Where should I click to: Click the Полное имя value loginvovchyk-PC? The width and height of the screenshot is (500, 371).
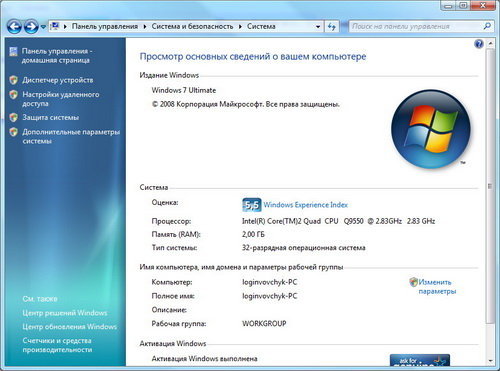coord(270,296)
